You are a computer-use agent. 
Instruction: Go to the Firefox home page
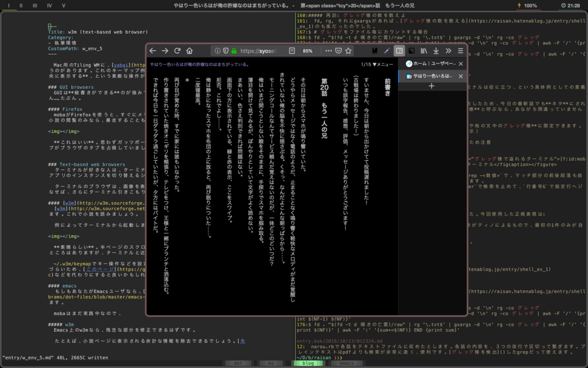point(190,51)
